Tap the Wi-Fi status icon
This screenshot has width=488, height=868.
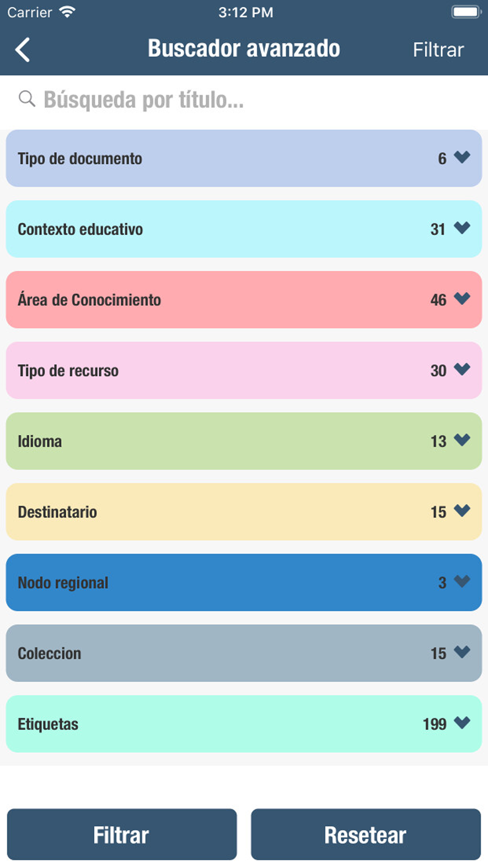coord(67,12)
